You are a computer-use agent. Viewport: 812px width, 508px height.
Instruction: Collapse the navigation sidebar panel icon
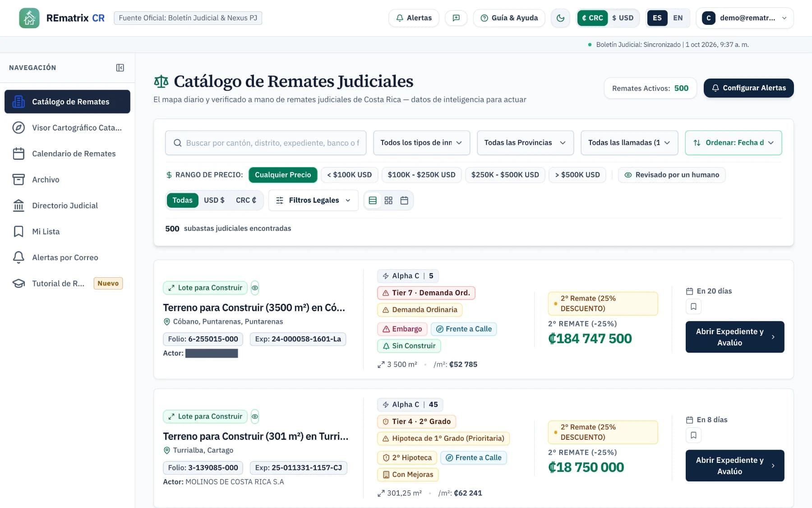click(120, 68)
